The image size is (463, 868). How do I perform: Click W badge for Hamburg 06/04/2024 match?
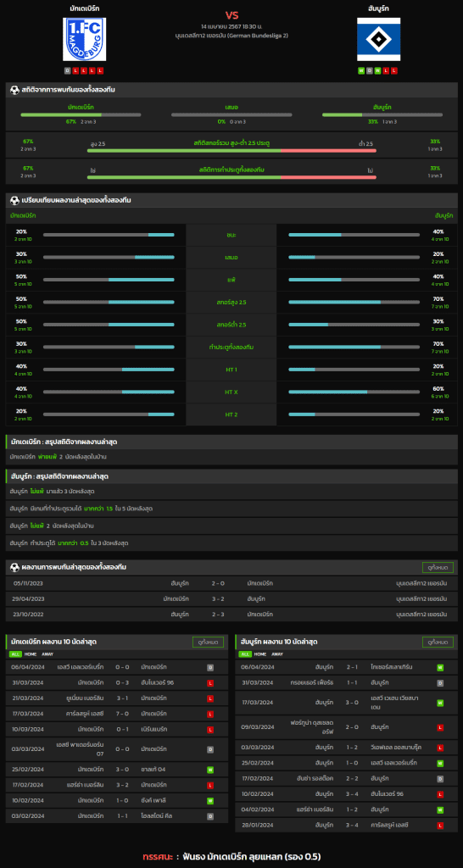440,668
